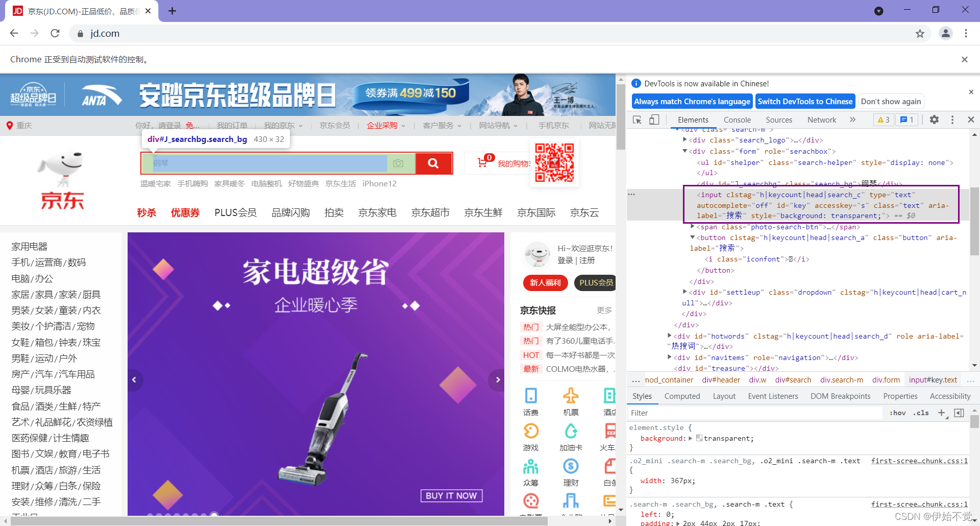Open a new browser tab
The image size is (980, 526).
click(x=173, y=11)
